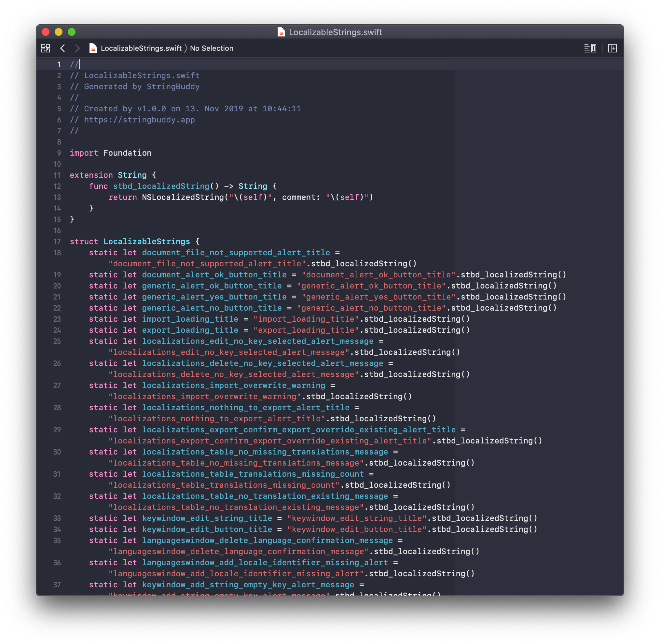The width and height of the screenshot is (660, 644).
Task: Close the window with red button
Action: (46, 32)
